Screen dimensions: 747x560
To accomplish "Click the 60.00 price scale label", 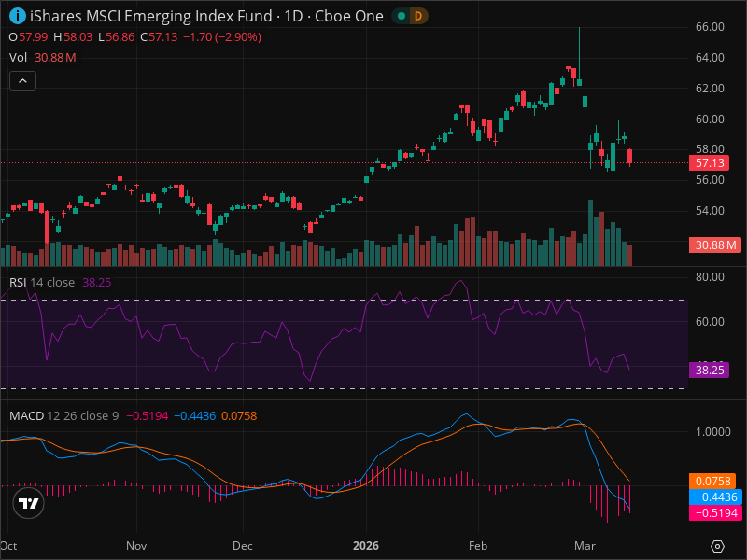I will (x=710, y=119).
